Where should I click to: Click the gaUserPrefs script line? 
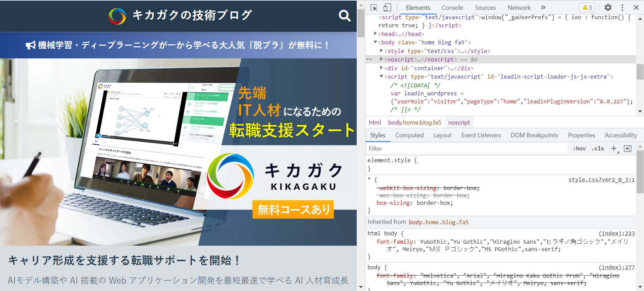[505, 21]
